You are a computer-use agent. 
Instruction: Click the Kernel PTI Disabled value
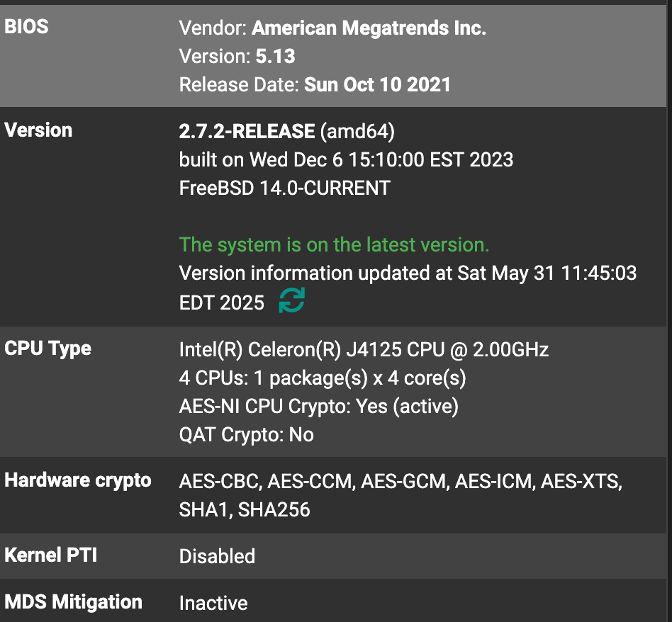218,556
